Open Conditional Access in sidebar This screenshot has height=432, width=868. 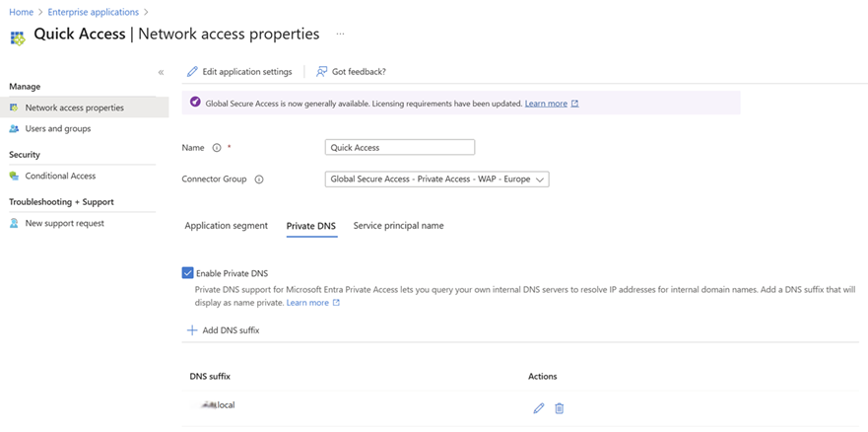point(60,176)
